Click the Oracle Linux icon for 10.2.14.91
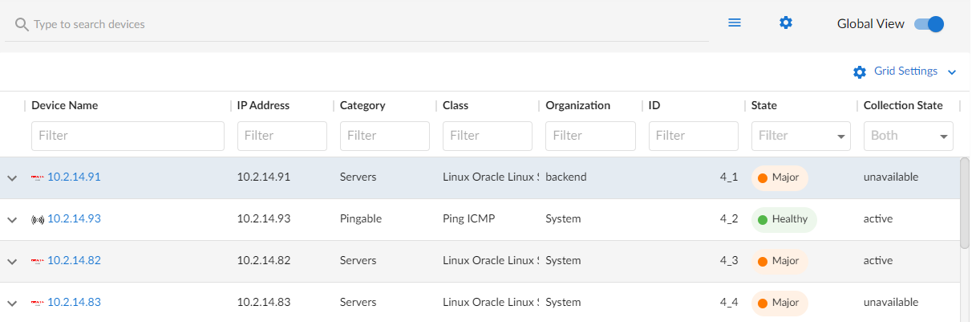The width and height of the screenshot is (980, 322). 38,177
